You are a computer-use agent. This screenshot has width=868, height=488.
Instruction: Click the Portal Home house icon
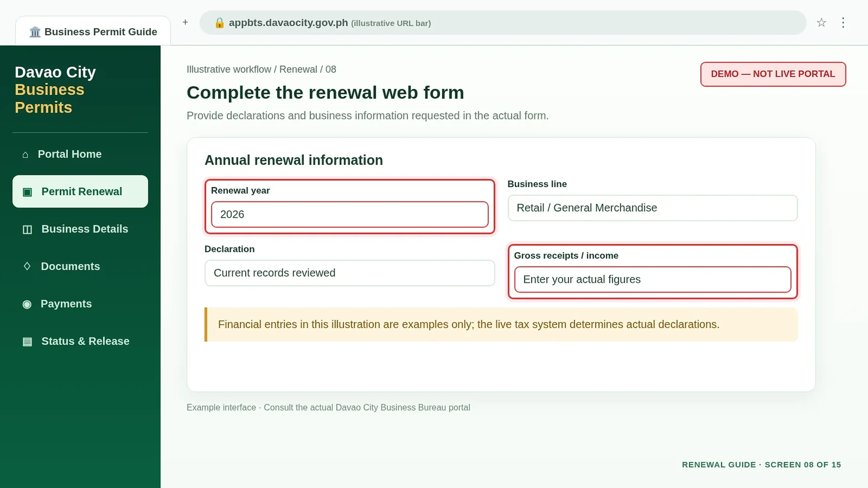click(x=25, y=155)
